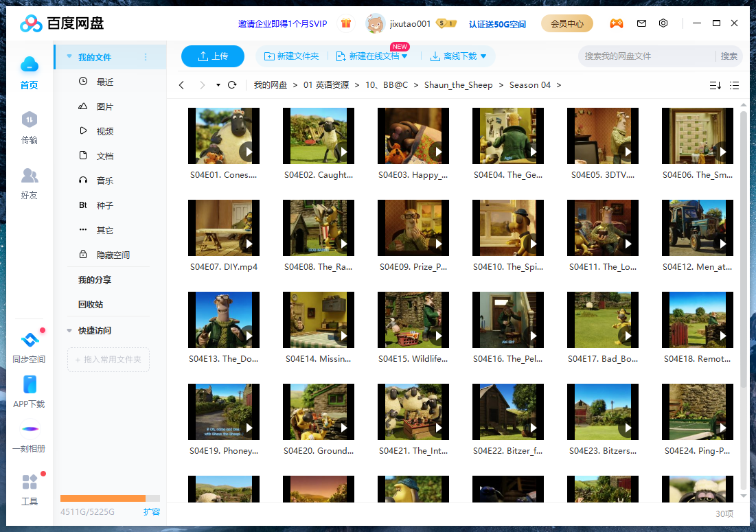Open 回收站 recycle bin

click(x=91, y=305)
